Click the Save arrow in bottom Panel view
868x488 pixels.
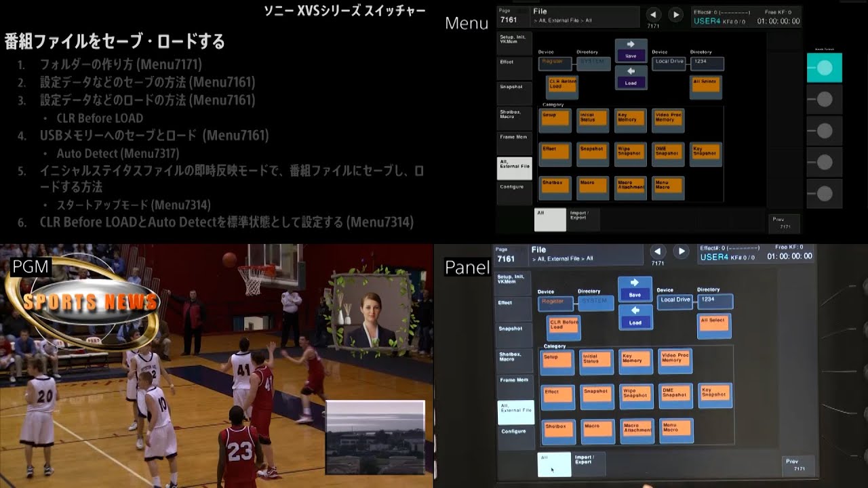tap(635, 289)
